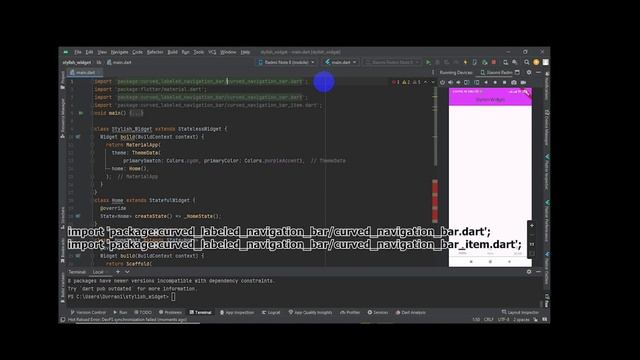The image size is (640, 360).
Task: Click the CRLF line separator in status bar
Action: 489,320
